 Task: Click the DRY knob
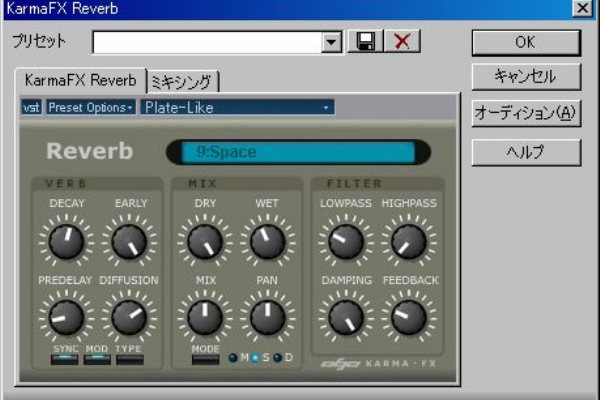coord(205,242)
